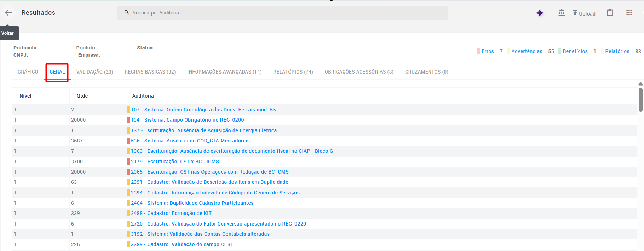Open audit 2179 CST x BC - ICMS
The height and width of the screenshot is (251, 644).
(x=175, y=162)
